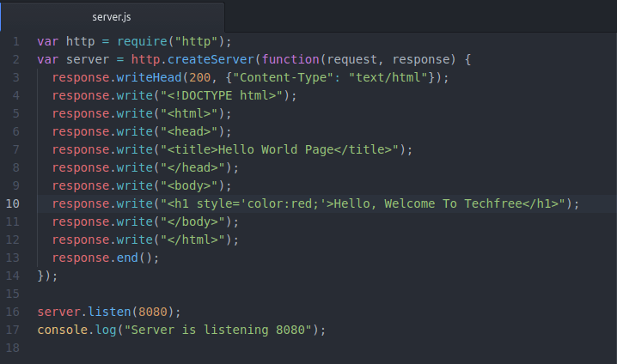Click the color:red; style text

pyautogui.click(x=283, y=203)
